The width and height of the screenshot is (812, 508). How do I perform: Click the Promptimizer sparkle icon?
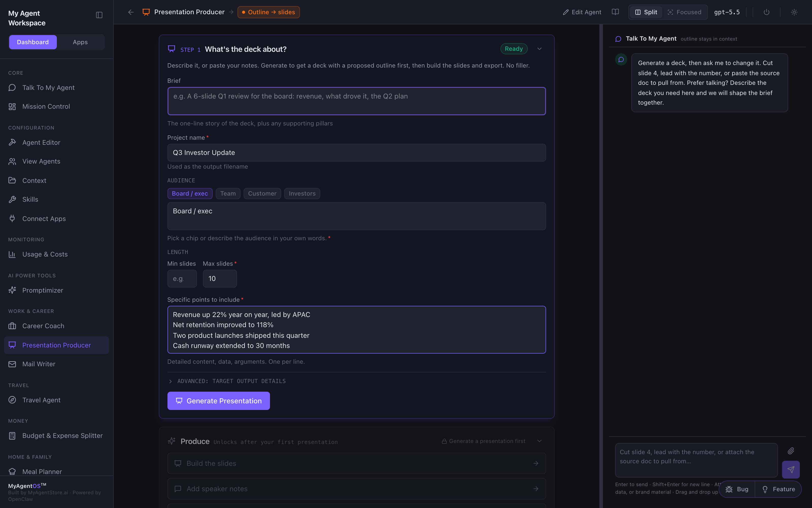pos(12,290)
